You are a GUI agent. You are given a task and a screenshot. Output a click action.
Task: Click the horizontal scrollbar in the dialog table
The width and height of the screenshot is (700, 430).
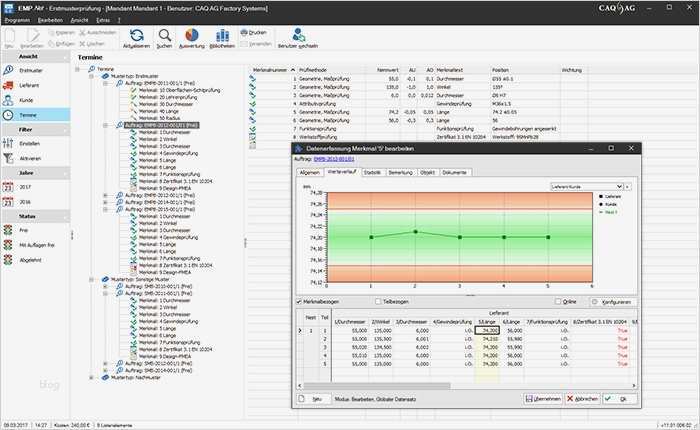coord(377,385)
